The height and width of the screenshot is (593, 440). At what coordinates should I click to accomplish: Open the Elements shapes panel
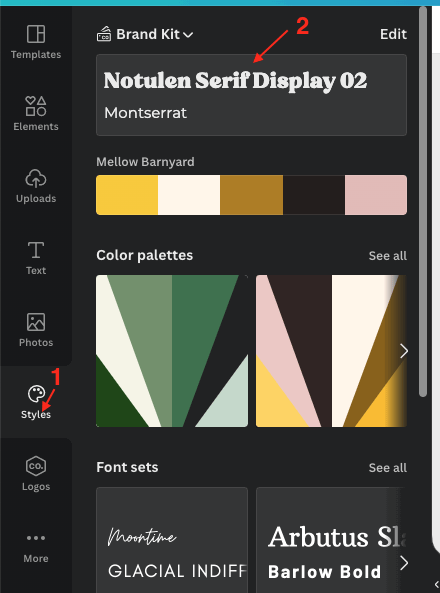click(x=36, y=113)
